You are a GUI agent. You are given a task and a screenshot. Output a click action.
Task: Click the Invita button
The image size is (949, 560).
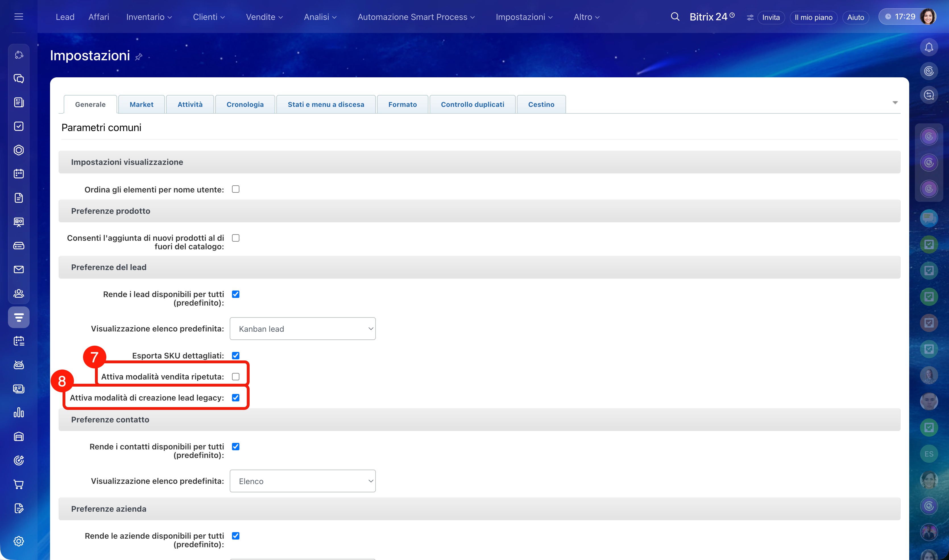[770, 17]
